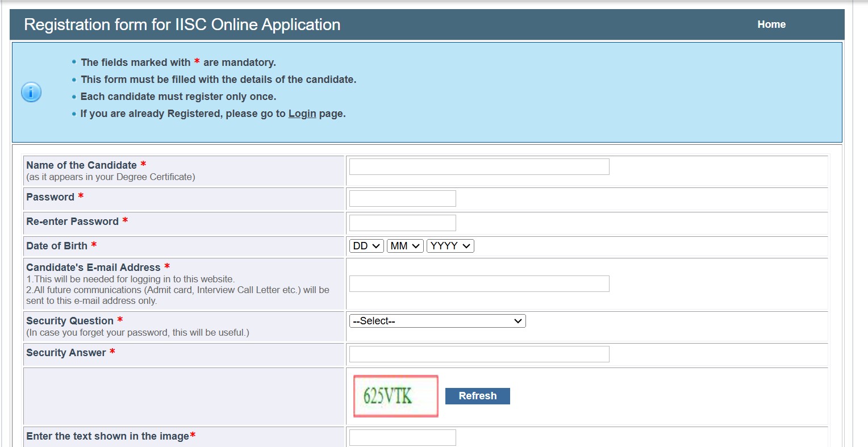Focus the Security Answer text box
The height and width of the screenshot is (447, 868).
tap(479, 354)
